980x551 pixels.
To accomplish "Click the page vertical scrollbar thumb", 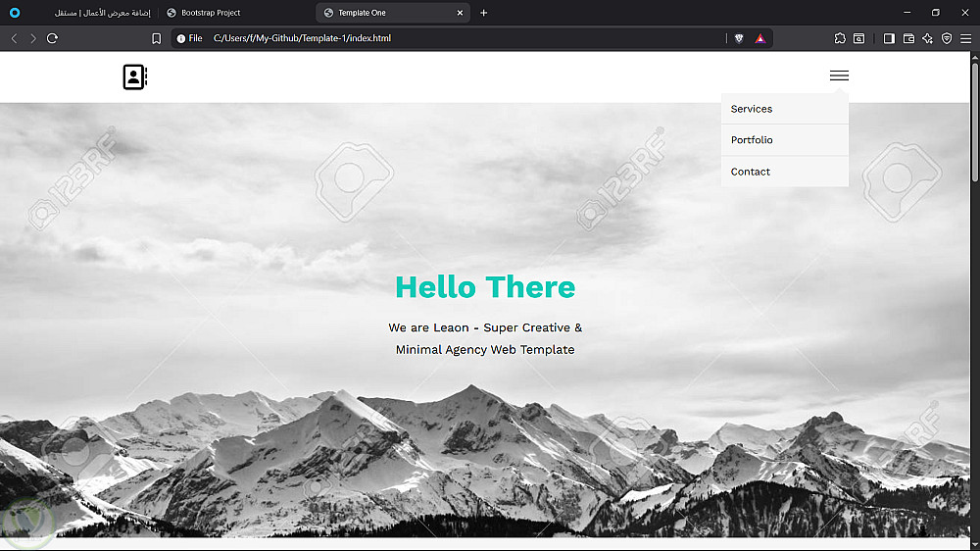I will (974, 119).
